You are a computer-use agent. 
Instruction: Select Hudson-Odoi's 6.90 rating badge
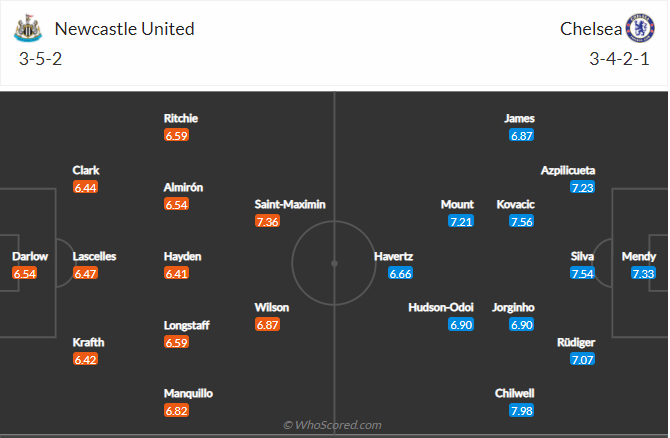tap(460, 325)
